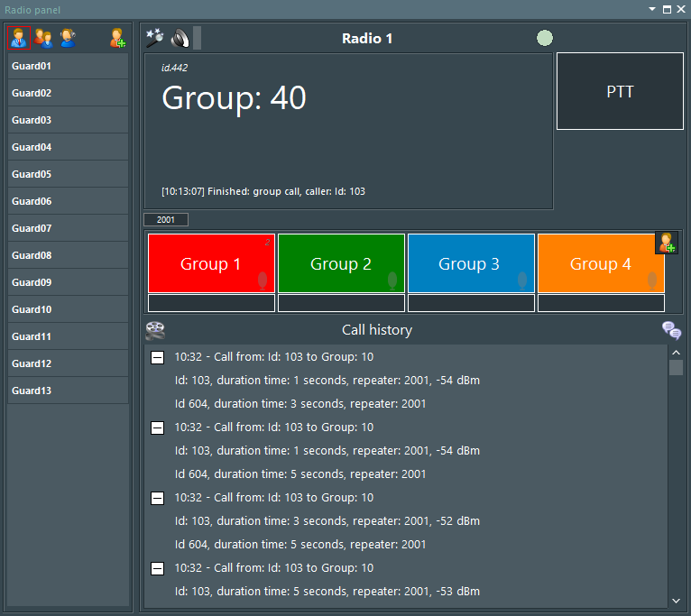Click the speaker volume icon

click(x=180, y=38)
